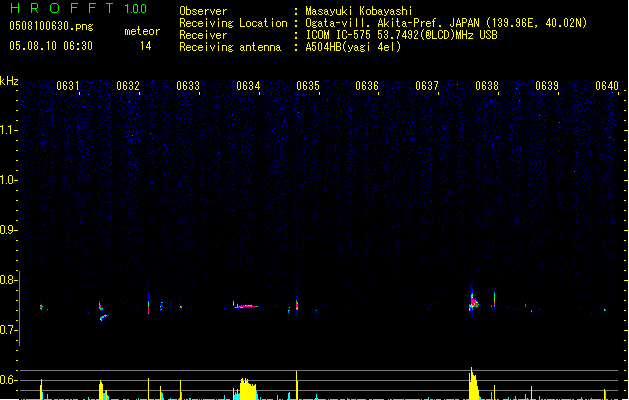Select the meteor count value 14
This screenshot has width=629, height=400.
[x=146, y=46]
